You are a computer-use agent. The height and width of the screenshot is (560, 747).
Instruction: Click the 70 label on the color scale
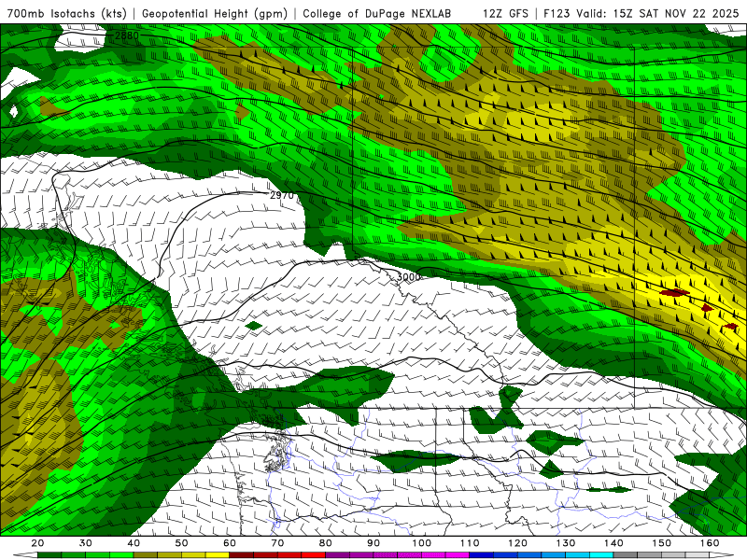[277, 543]
